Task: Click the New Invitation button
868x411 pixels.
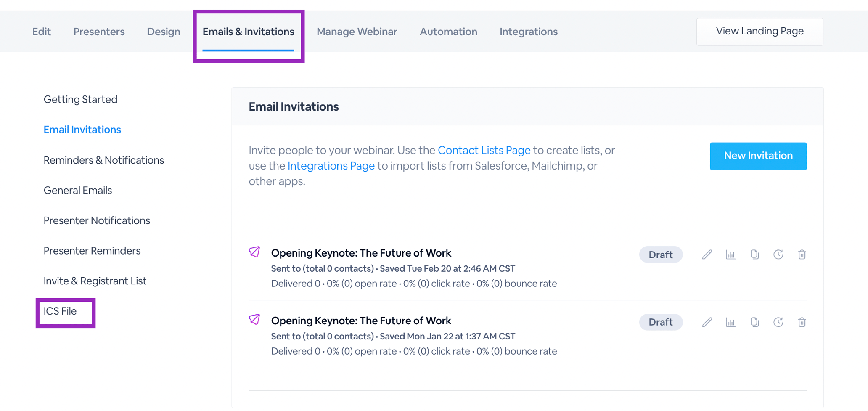Action: (758, 156)
